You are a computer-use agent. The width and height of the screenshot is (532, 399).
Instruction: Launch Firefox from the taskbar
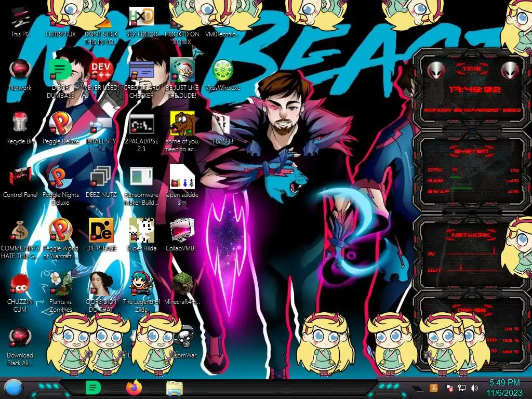[x=134, y=388]
